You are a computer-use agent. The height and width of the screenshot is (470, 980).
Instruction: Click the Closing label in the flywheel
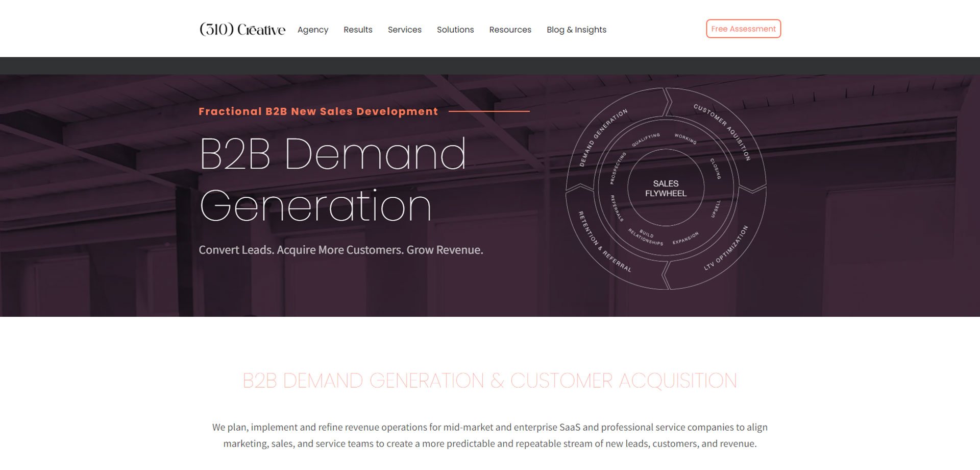[715, 168]
